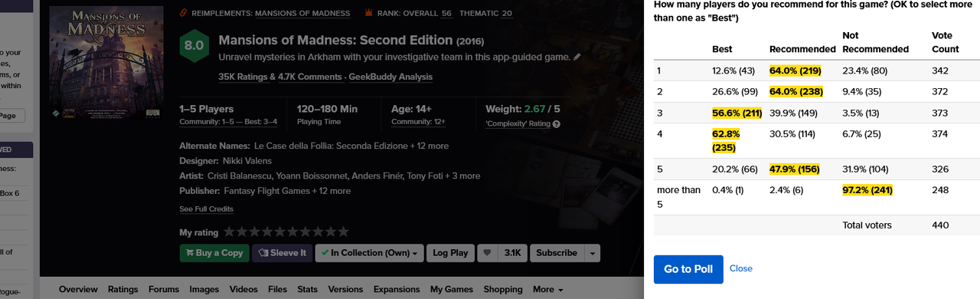This screenshot has width=980, height=299.
Task: Click the pencil edit icon beside the description
Action: click(577, 57)
